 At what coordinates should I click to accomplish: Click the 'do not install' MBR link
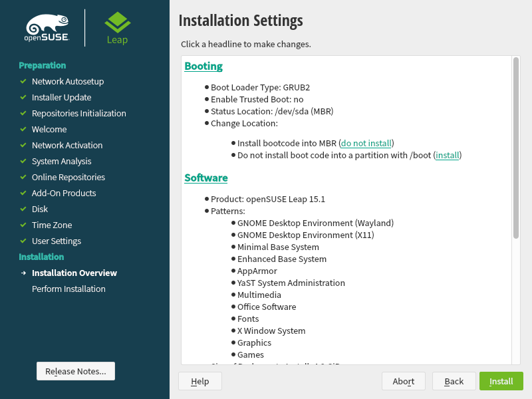pos(366,143)
